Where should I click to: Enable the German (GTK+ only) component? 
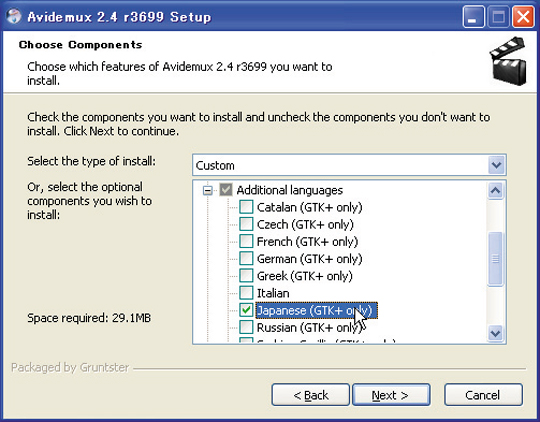246,259
